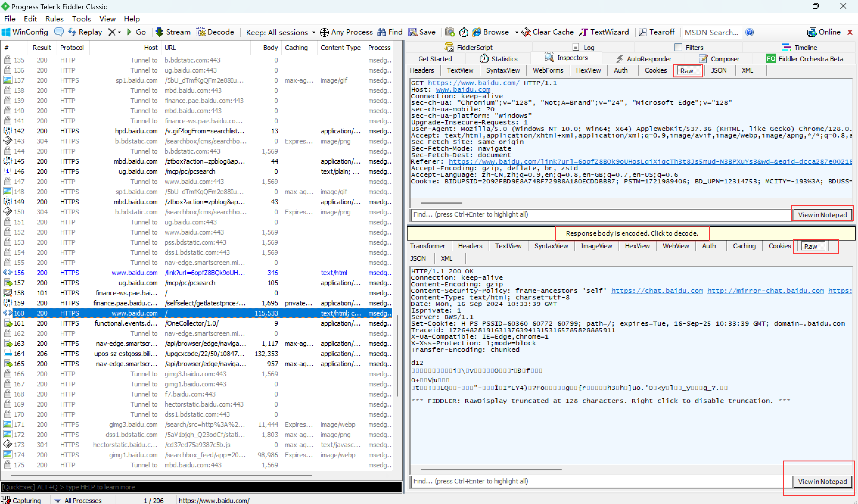Open the View menu
Screen dimensions: 858x504
click(107, 19)
